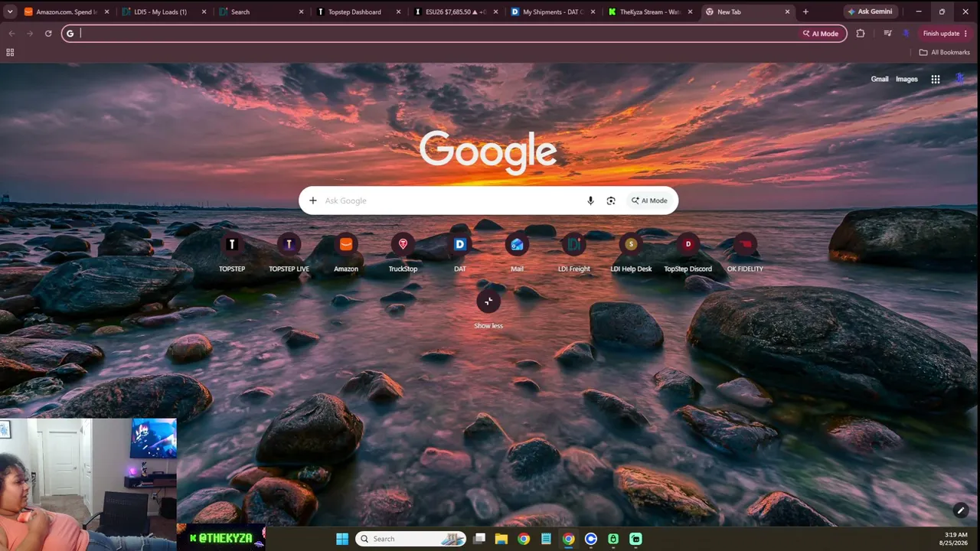This screenshot has width=980, height=551.
Task: Open the Extensions puzzle icon
Action: [861, 34]
